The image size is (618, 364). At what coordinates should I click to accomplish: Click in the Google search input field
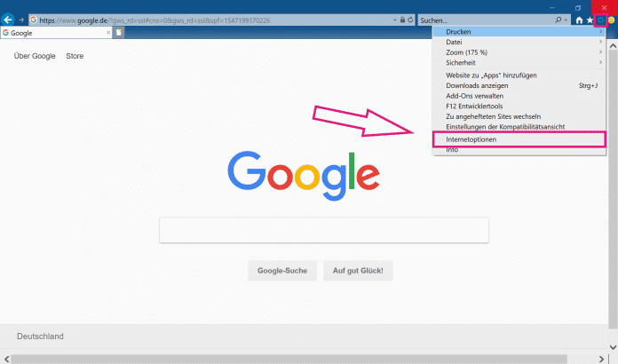click(323, 230)
